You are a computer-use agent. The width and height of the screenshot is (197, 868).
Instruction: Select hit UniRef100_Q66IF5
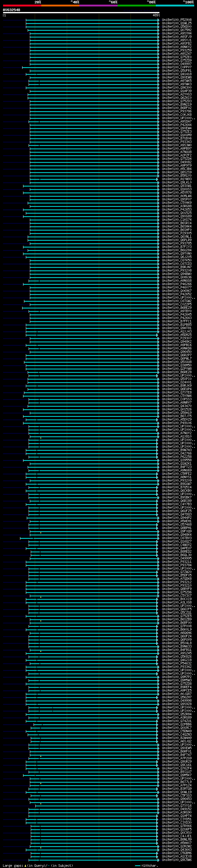click(x=176, y=609)
